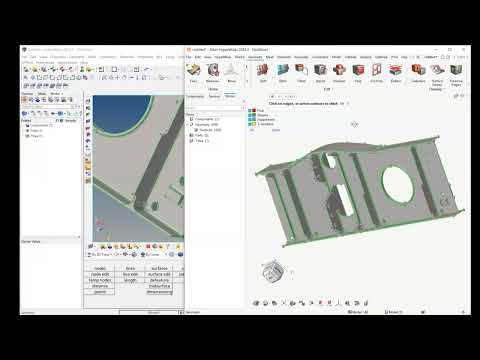Image resolution: width=480 pixels, height=360 pixels.
Task: Open the File menu in right HyperMesh window
Action: tap(188, 57)
